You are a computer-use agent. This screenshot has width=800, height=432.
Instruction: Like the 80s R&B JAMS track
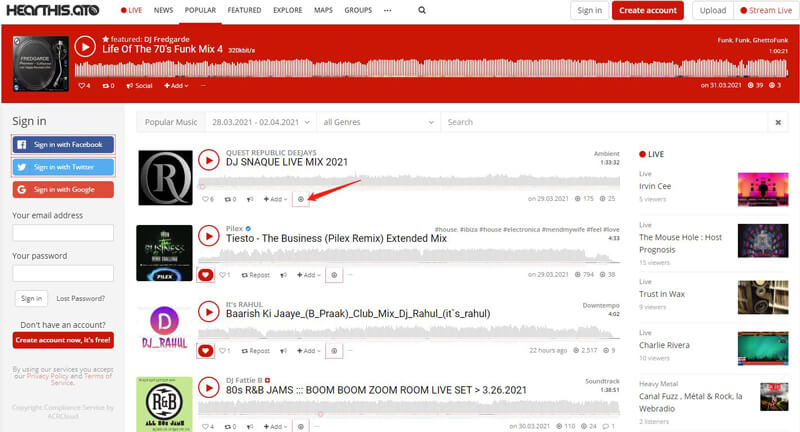click(x=208, y=426)
